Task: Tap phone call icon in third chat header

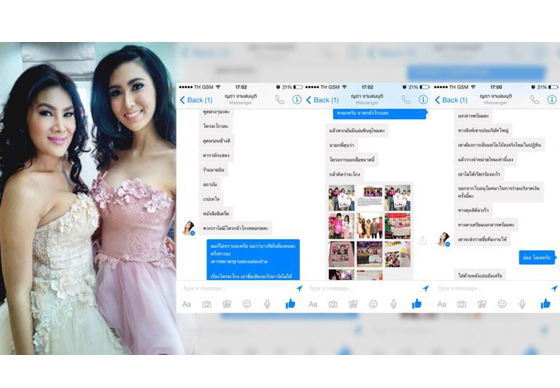Action: pyautogui.click(x=534, y=100)
